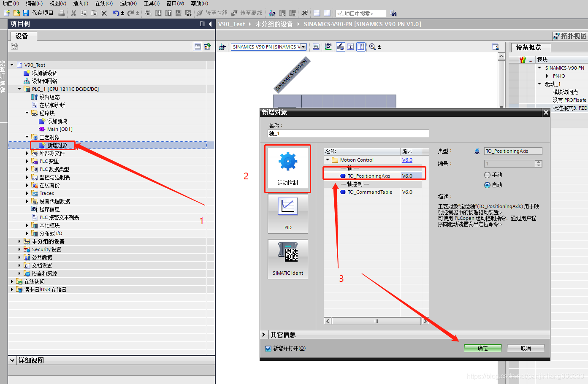The image size is (588, 384).
Task: Click the download to device icon
Action: [158, 13]
